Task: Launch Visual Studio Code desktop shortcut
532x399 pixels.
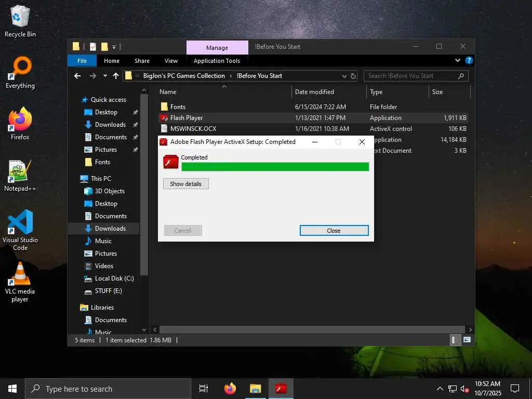Action: (x=20, y=230)
